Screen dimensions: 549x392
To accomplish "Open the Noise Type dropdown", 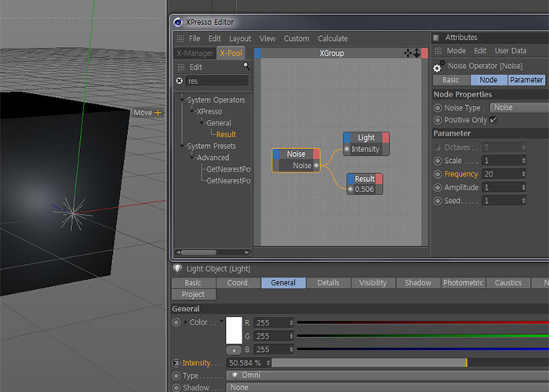I will tap(519, 107).
